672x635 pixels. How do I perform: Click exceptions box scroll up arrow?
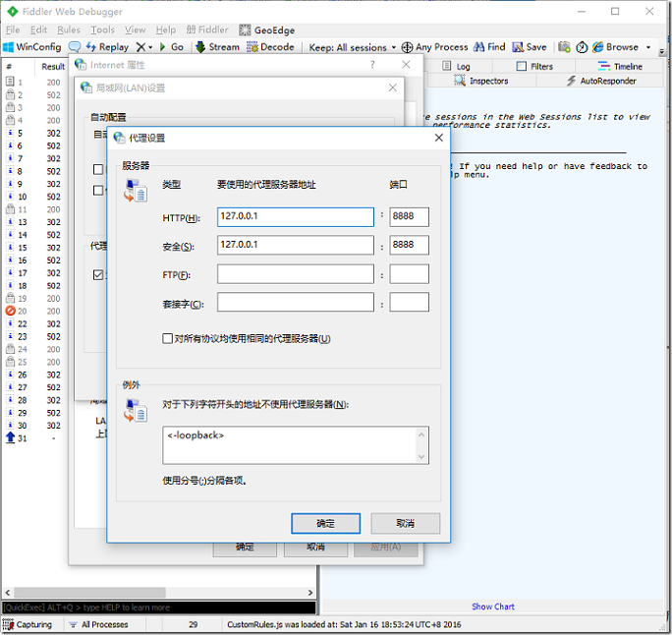421,434
